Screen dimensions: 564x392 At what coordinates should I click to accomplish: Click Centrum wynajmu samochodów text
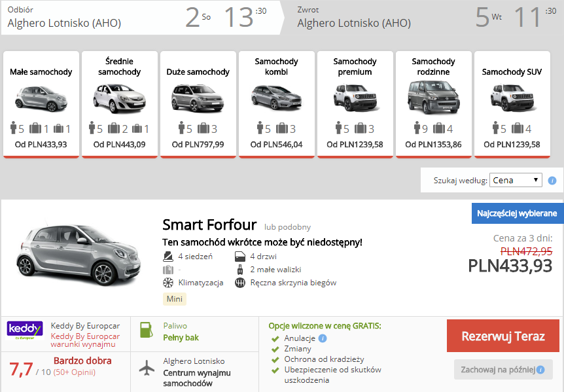[x=197, y=378]
